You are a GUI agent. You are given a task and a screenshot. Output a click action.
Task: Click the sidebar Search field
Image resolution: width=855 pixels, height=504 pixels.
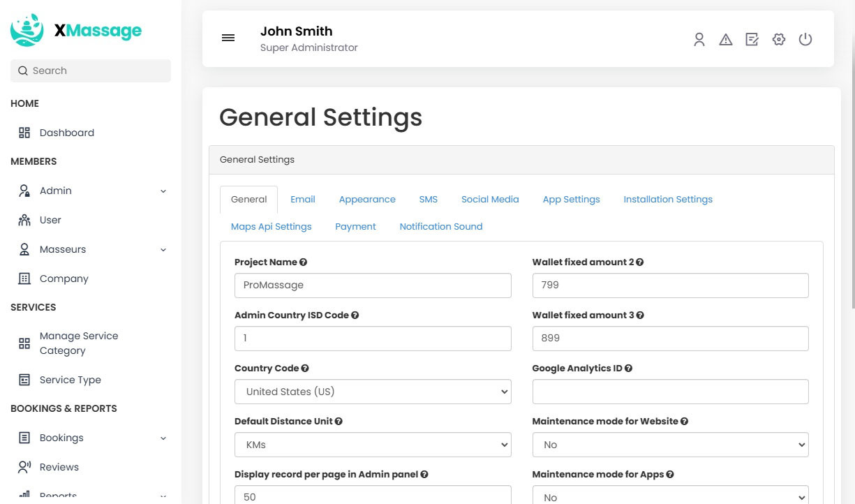click(91, 71)
